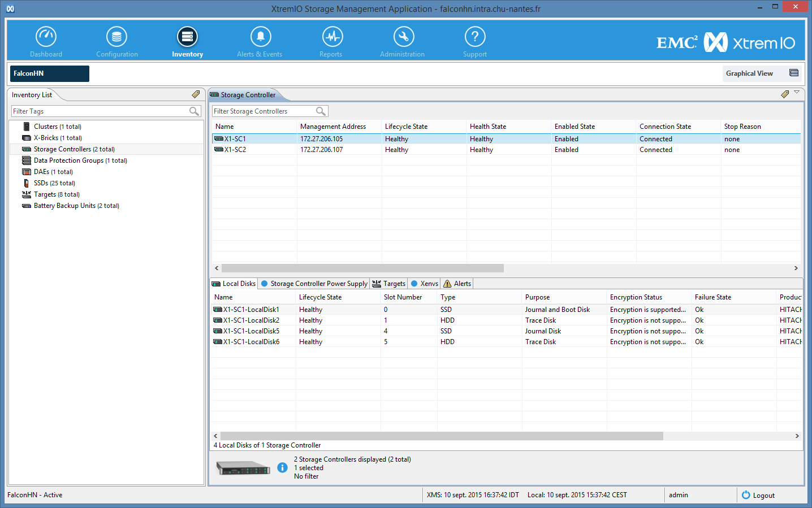
Task: Open the Administration wrench icon
Action: 403,37
